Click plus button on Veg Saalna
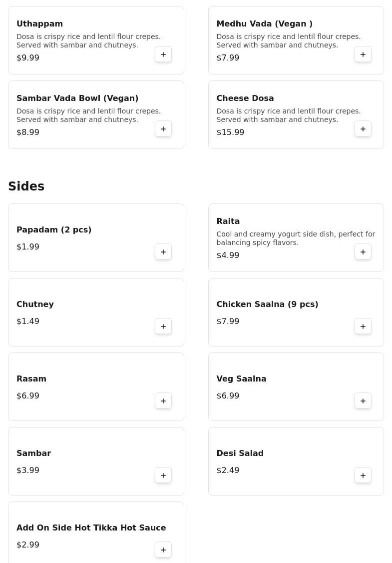The image size is (392, 563). [363, 401]
